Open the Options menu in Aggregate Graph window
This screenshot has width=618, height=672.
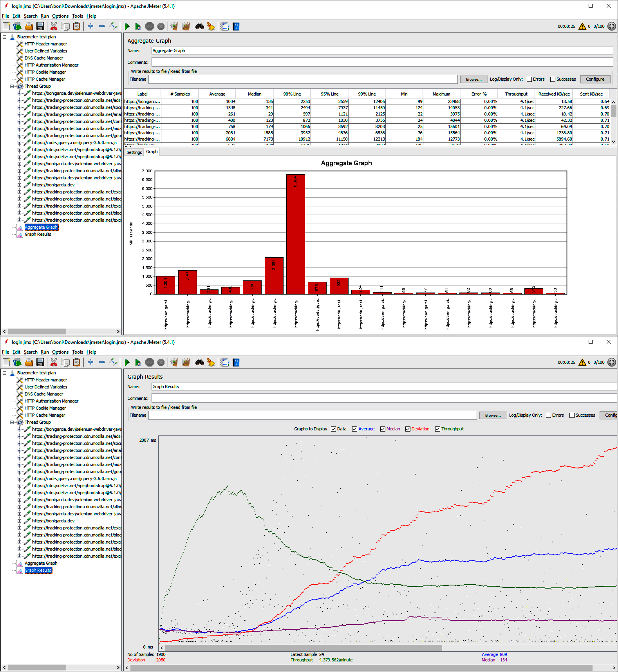coord(60,16)
